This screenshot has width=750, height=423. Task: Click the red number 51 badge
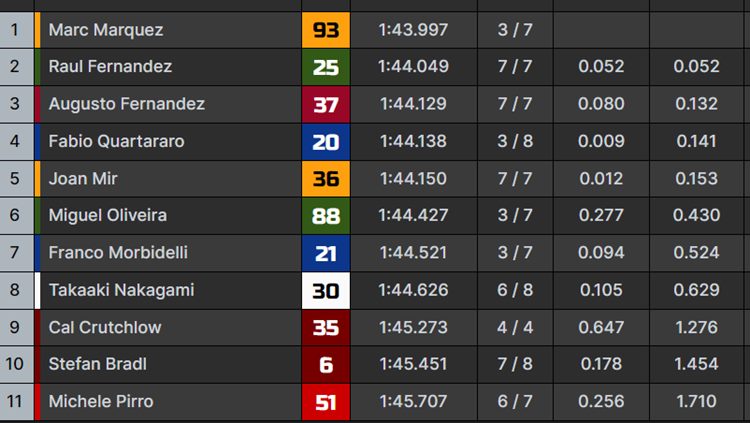326,402
